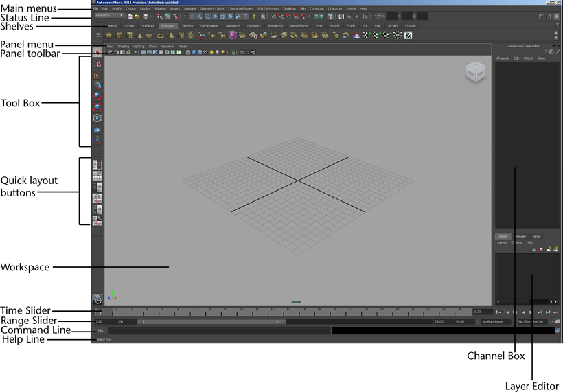Select the arrow Select tool in Tool Box
The width and height of the screenshot is (563, 392).
(x=97, y=52)
